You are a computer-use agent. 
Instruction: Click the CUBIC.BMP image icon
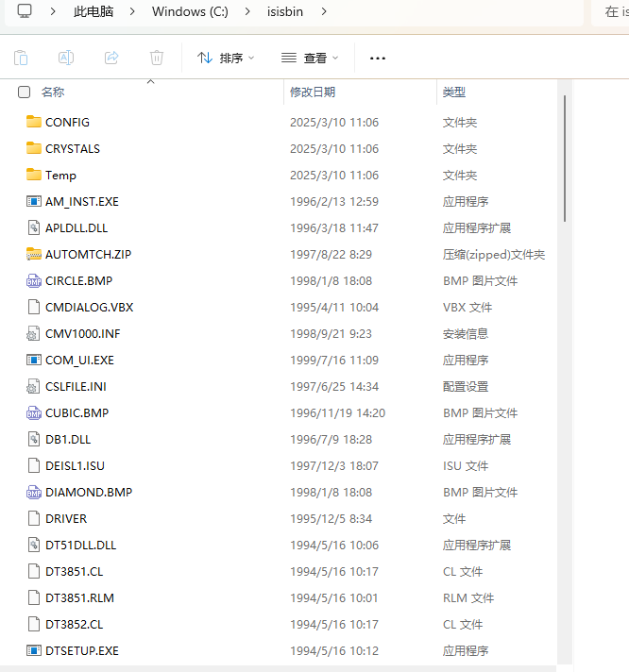click(x=34, y=412)
